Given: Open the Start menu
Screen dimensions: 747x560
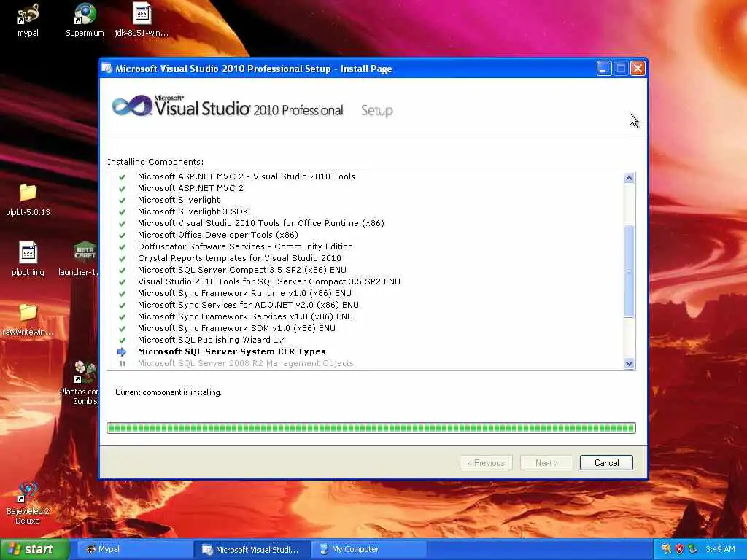Looking at the screenshot, I should click(35, 549).
